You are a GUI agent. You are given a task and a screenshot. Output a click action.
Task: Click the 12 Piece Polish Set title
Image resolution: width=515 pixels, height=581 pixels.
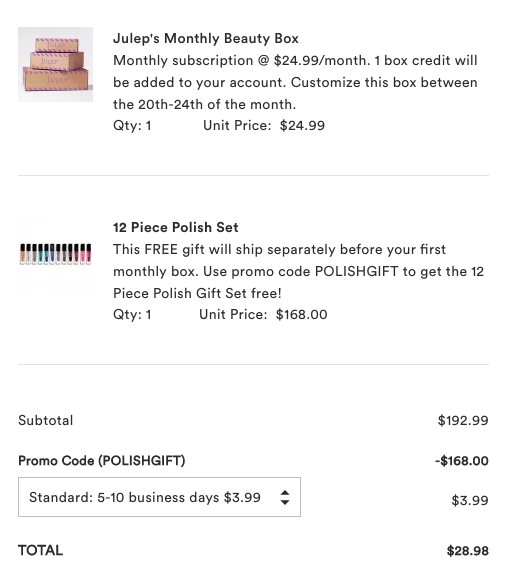(x=176, y=227)
